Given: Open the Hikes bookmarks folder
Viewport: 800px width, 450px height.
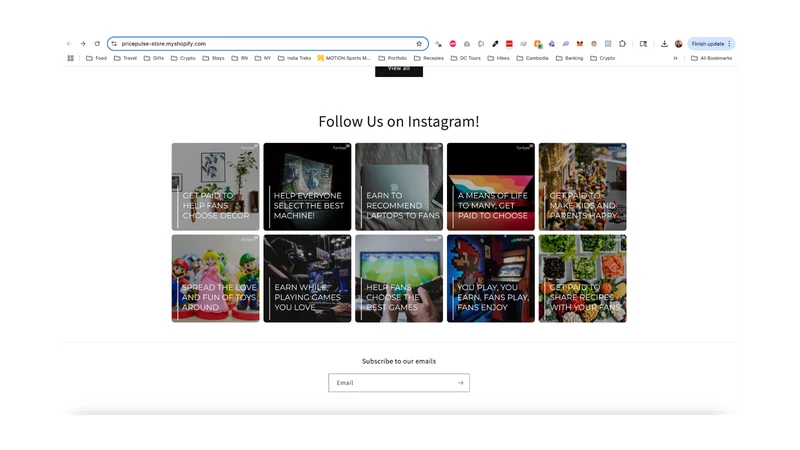Looking at the screenshot, I should (498, 58).
